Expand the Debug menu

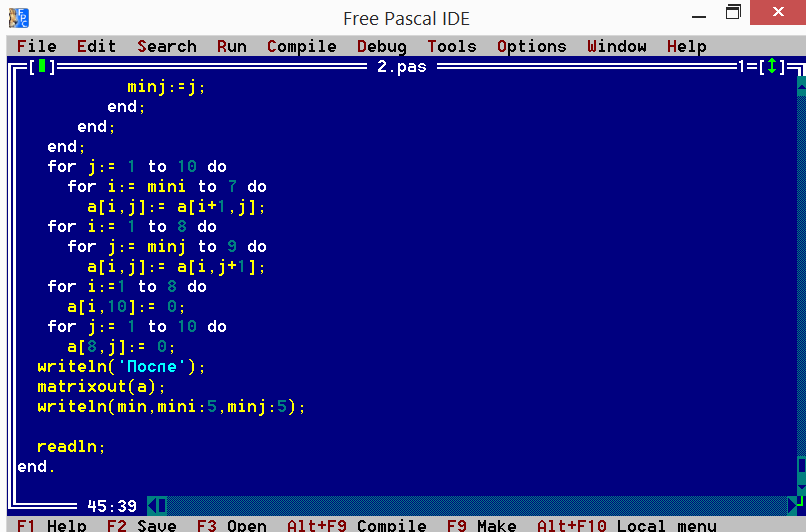(381, 46)
